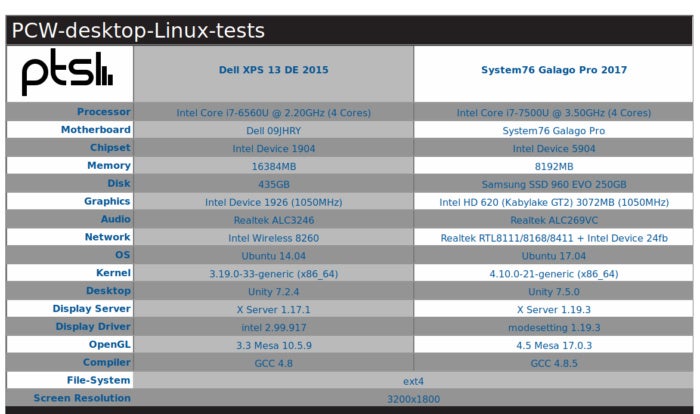Click the Kernel row label
The height and width of the screenshot is (414, 700).
113,272
